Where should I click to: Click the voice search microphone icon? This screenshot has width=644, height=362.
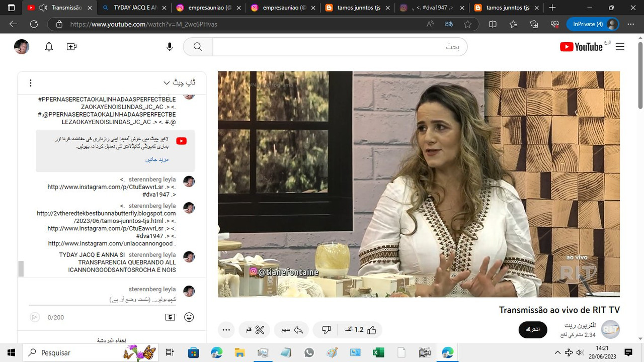pos(170,46)
